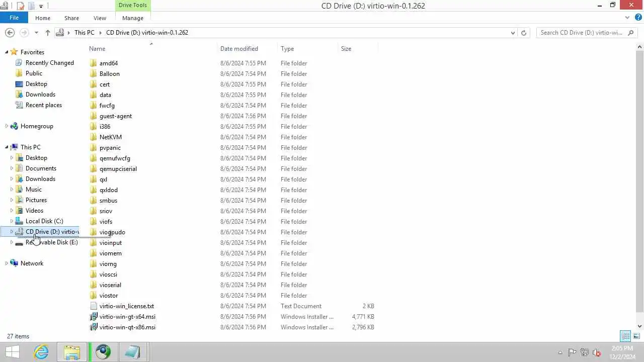Select Music under This PC
Viewport: 644px width, 362px height.
(x=34, y=190)
